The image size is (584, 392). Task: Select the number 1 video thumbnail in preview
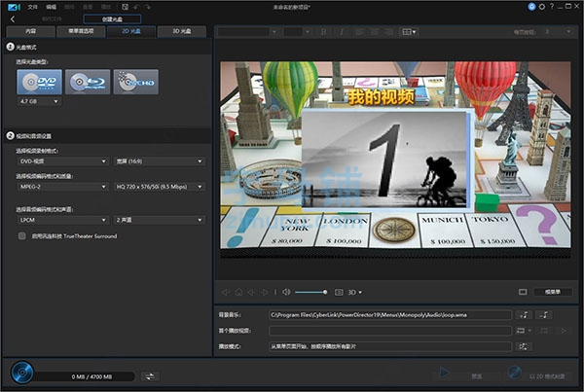pyautogui.click(x=384, y=159)
